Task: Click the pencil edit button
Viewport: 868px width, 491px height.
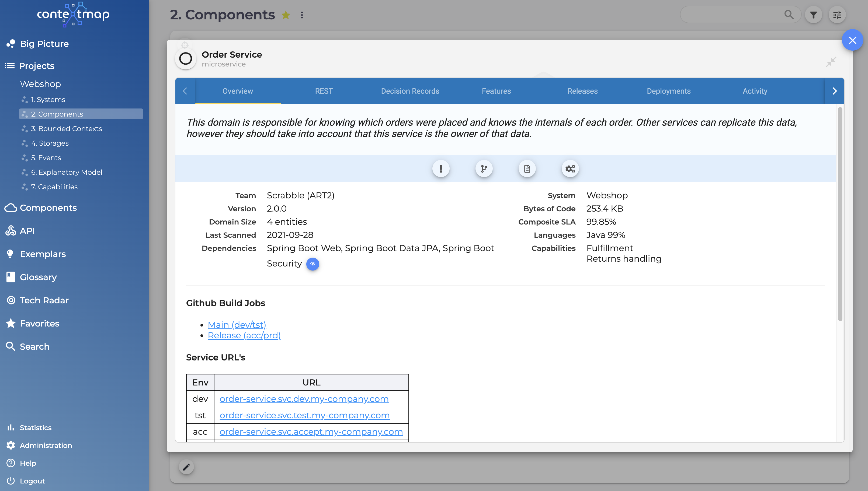Action: coord(186,467)
